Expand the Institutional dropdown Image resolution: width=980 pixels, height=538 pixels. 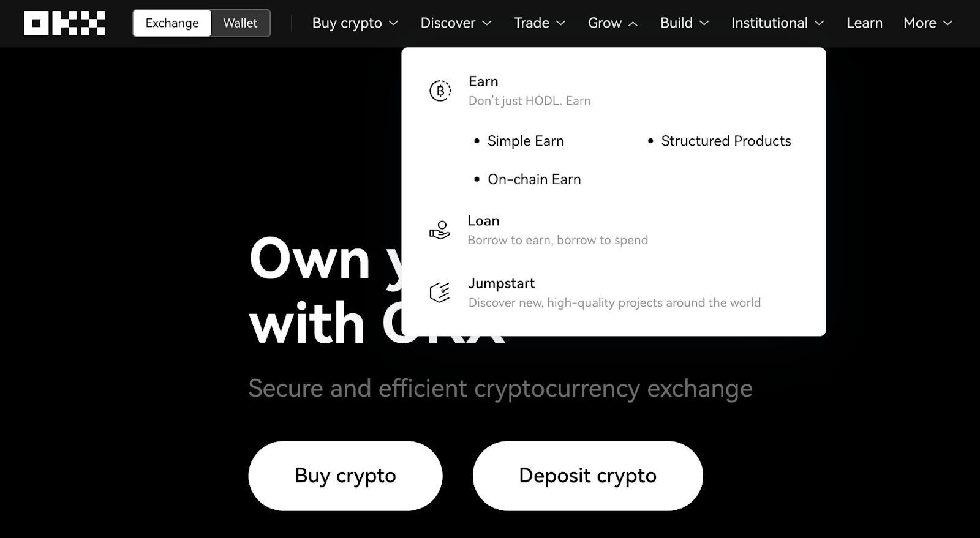tap(777, 23)
